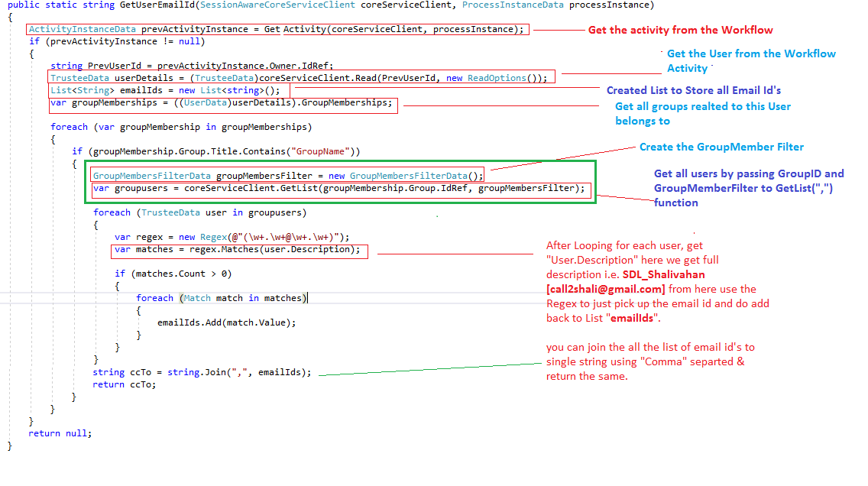The height and width of the screenshot is (486, 868).
Task: Click 'Created List to Store all Email Id's' annotation
Action: pyautogui.click(x=694, y=90)
